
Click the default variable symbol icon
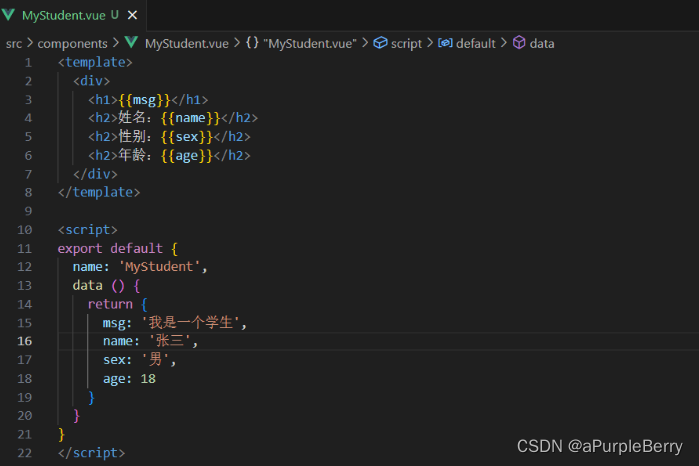[x=445, y=43]
